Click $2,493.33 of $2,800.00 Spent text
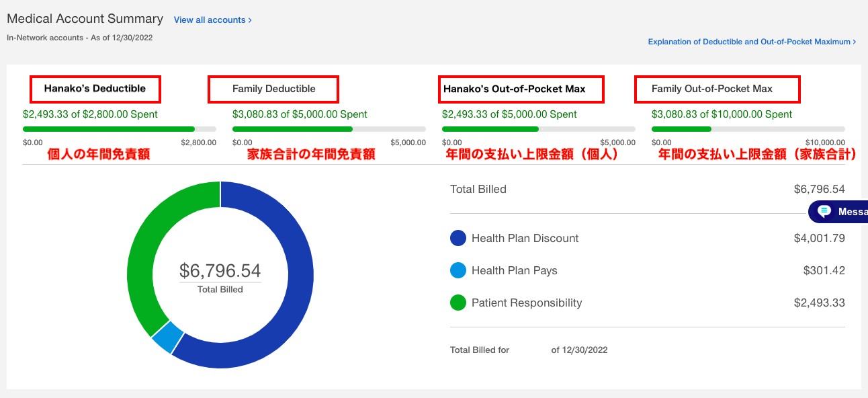868x398 pixels. click(91, 114)
